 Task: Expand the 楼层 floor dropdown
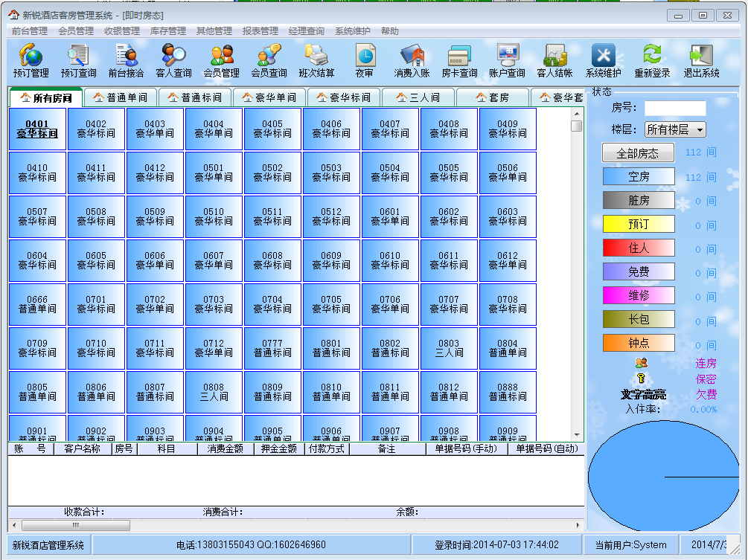700,129
